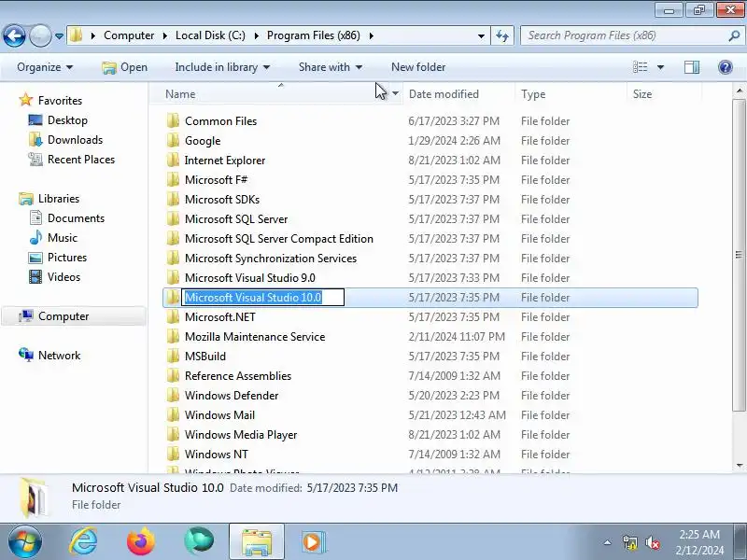The height and width of the screenshot is (560, 747).
Task: Open the Share with menu
Action: tap(331, 67)
